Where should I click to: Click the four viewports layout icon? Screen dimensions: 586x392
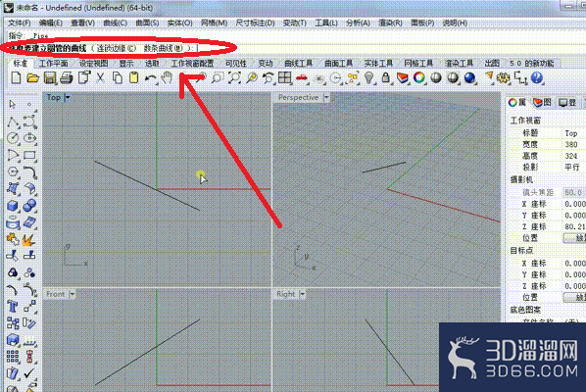(285, 77)
